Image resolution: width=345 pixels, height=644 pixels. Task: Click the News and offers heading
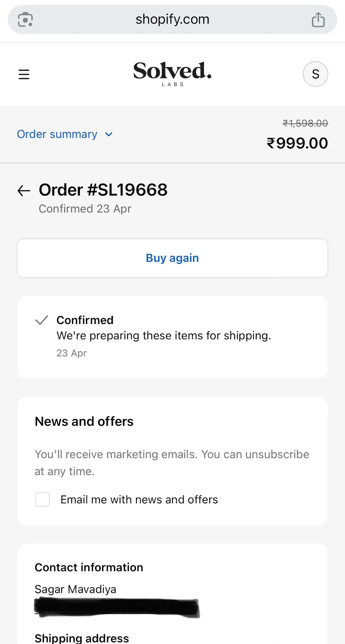pos(84,421)
